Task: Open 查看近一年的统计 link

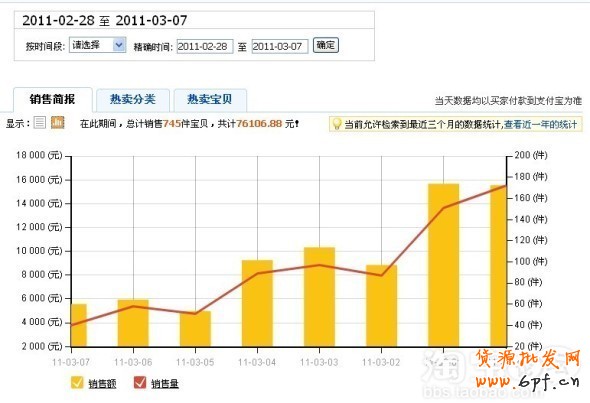Action: point(540,124)
